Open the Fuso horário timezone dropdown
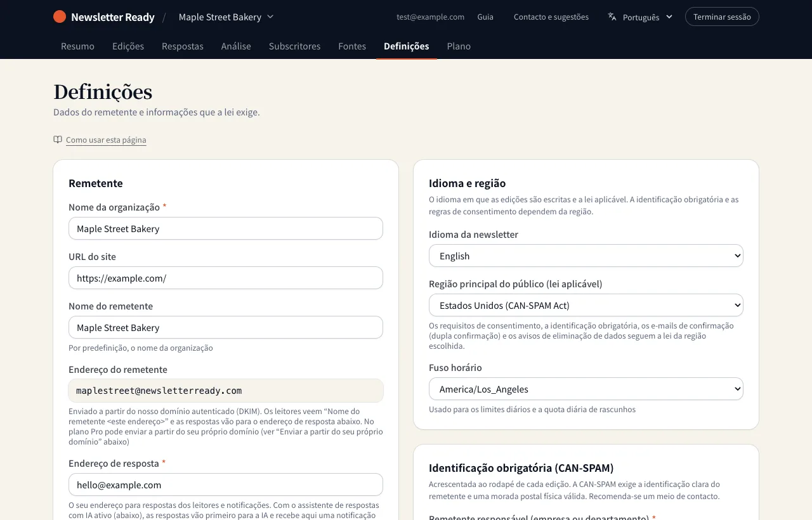 pos(586,389)
